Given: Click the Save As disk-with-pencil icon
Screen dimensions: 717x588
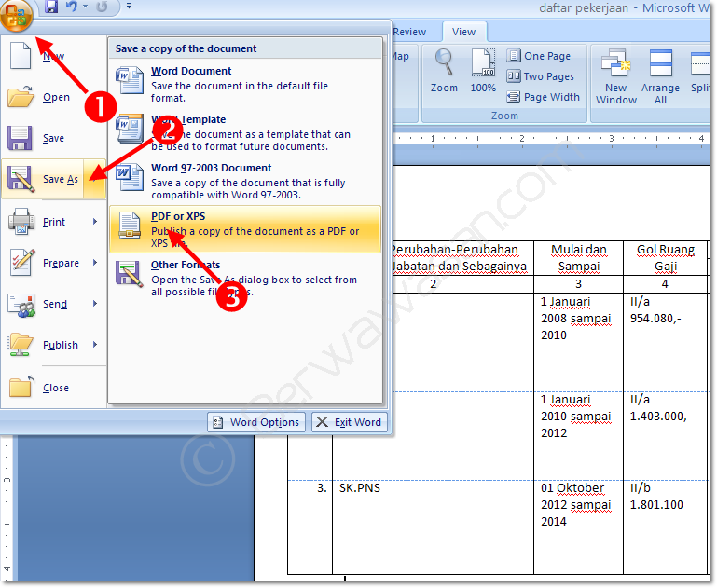Looking at the screenshot, I should point(21,179).
